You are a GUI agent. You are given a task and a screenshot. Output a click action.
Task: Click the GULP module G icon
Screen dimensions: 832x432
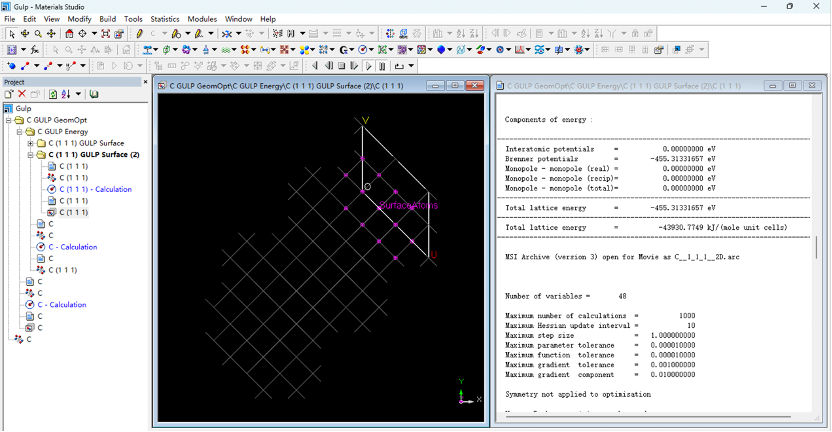[344, 50]
